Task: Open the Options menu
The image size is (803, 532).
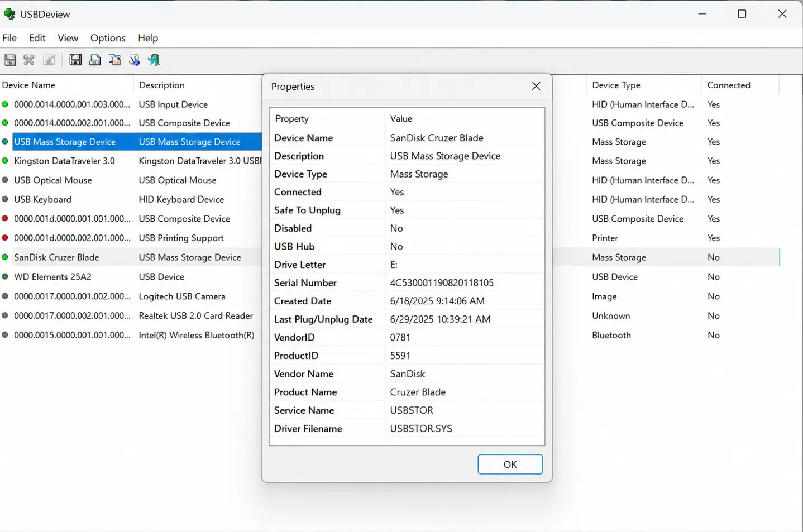Action: [108, 38]
